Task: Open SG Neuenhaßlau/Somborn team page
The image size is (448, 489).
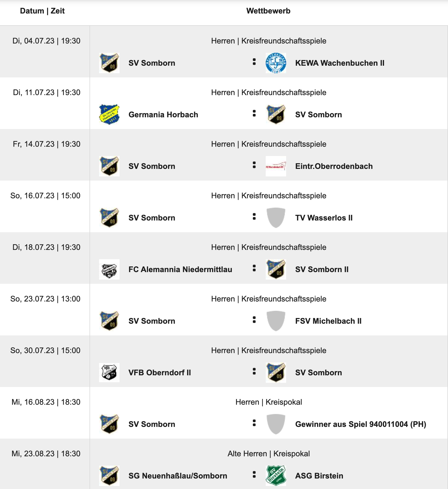Action: [x=178, y=476]
